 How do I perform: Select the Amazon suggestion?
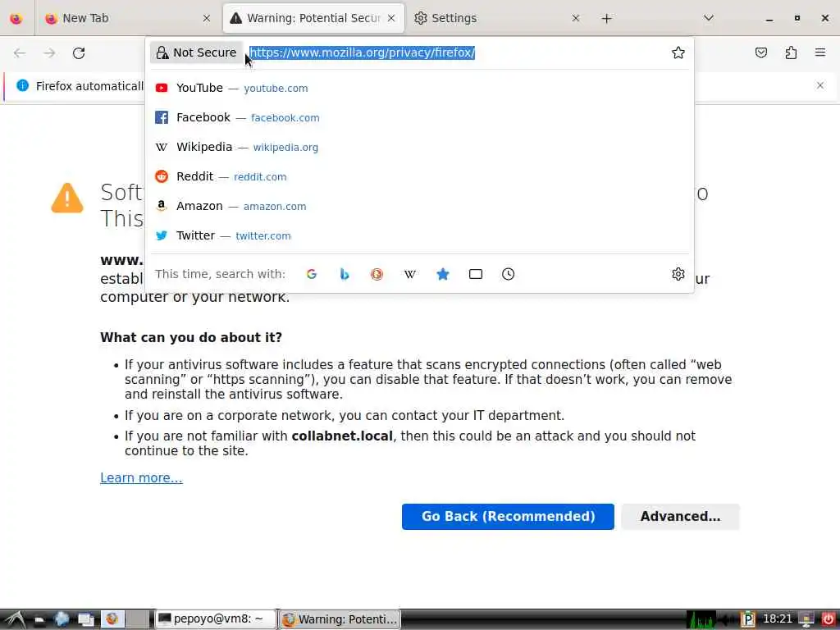click(x=419, y=206)
